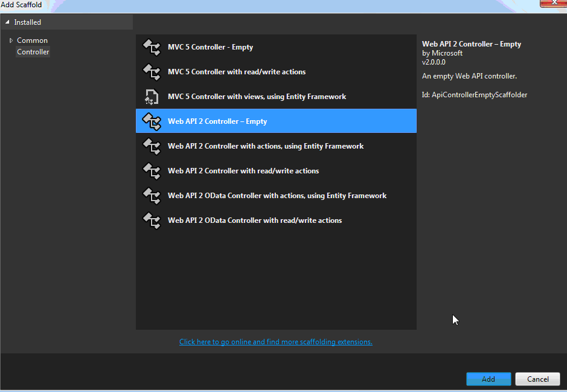Click the details pane title Web API 2 Controller – Empty
The width and height of the screenshot is (567, 392).
point(472,44)
